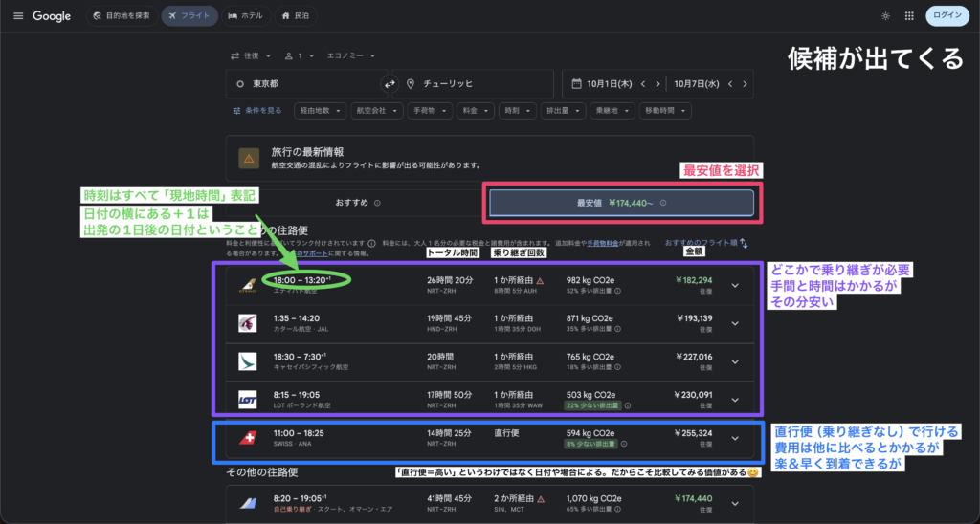This screenshot has width=980, height=524.
Task: Click 条件を見る filters link
Action: point(256,111)
